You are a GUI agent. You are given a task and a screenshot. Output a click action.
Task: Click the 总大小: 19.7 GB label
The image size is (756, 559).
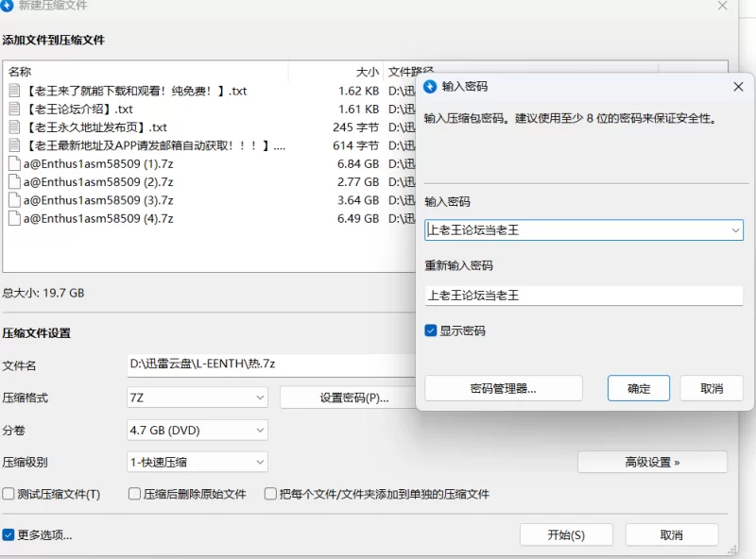click(x=43, y=293)
